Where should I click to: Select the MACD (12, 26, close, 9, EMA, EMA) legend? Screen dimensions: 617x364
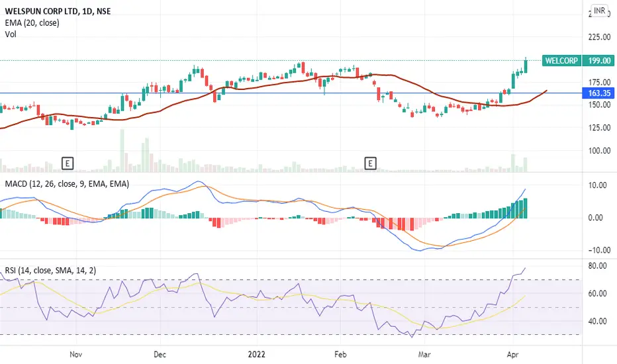[67, 184]
